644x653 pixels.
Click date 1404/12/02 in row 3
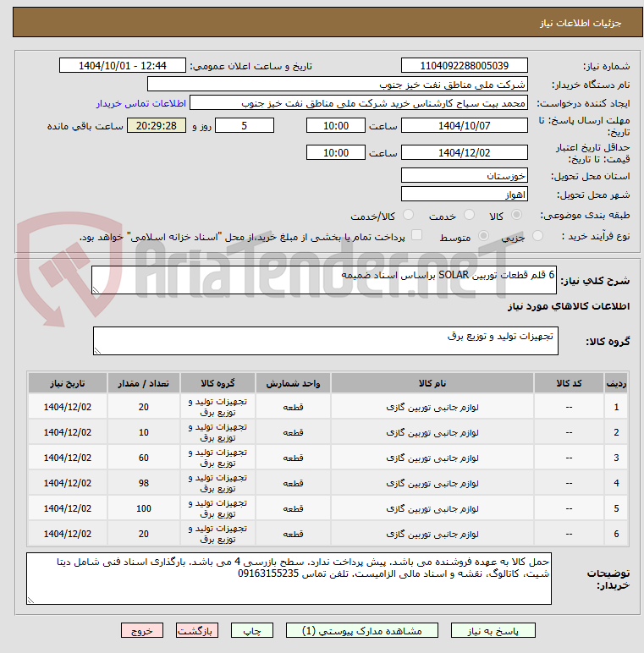(x=68, y=458)
